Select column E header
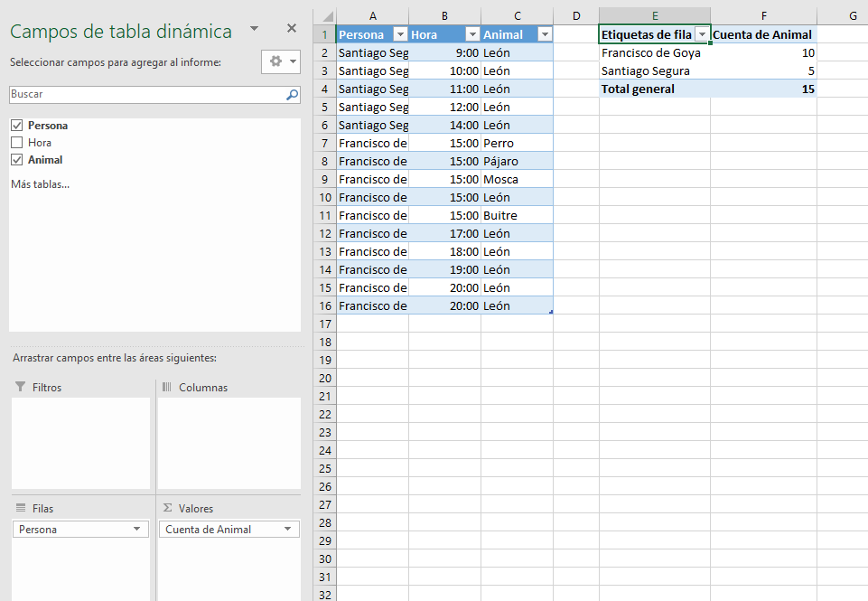 655,16
